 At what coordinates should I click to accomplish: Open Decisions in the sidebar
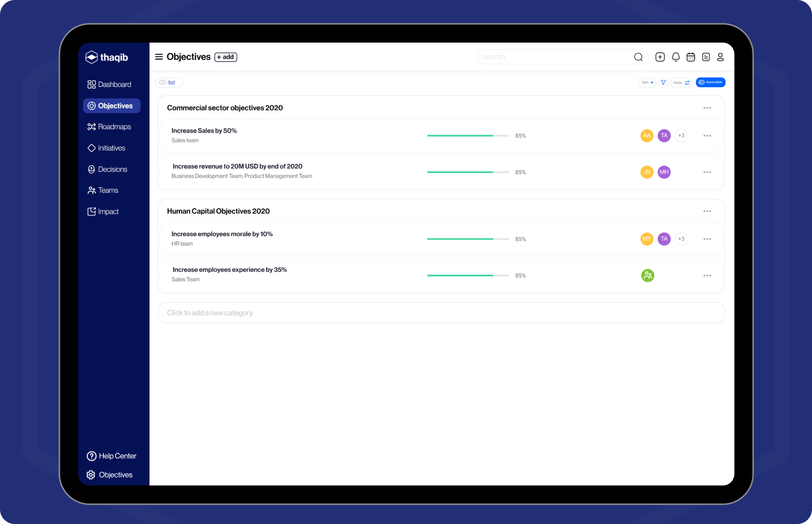point(107,169)
